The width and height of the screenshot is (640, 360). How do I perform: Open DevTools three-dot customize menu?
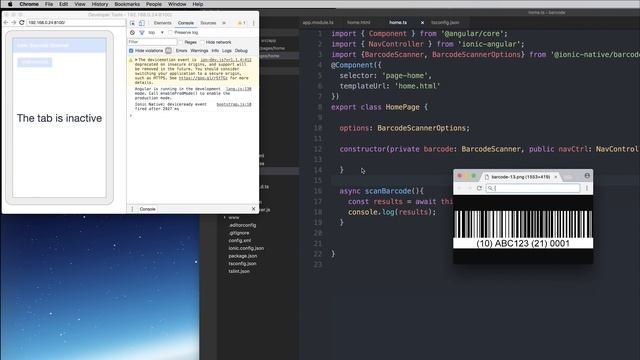(253, 23)
